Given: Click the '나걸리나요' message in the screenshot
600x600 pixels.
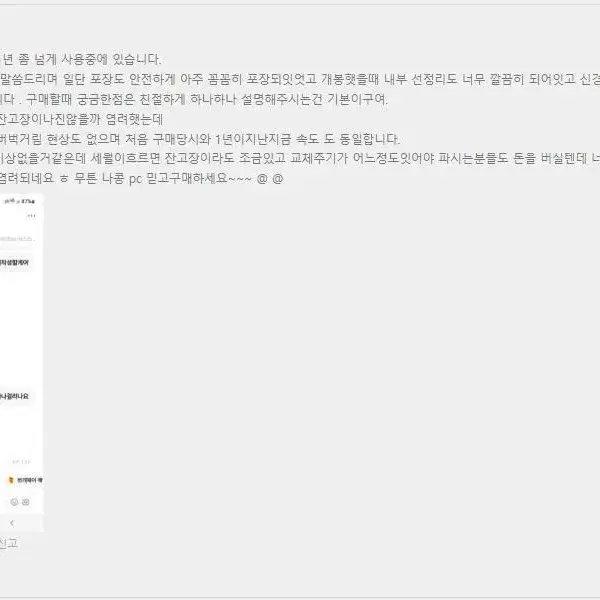Looking at the screenshot, I should pos(20,396).
